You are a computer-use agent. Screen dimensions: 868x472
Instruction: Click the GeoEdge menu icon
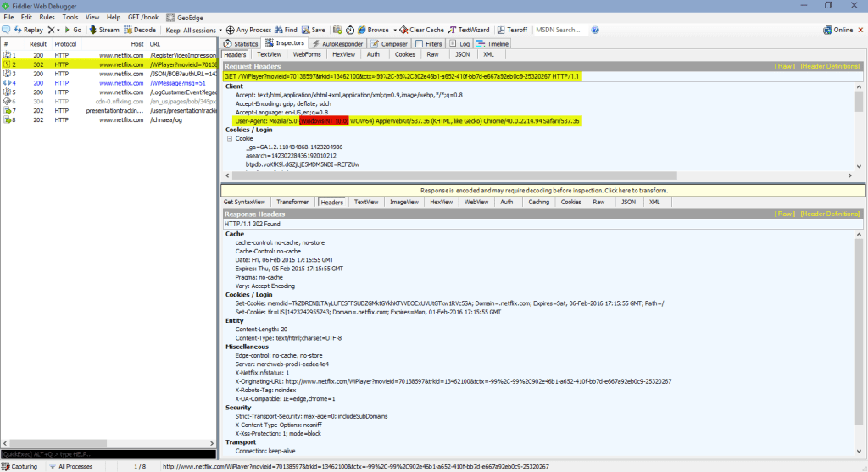(170, 18)
